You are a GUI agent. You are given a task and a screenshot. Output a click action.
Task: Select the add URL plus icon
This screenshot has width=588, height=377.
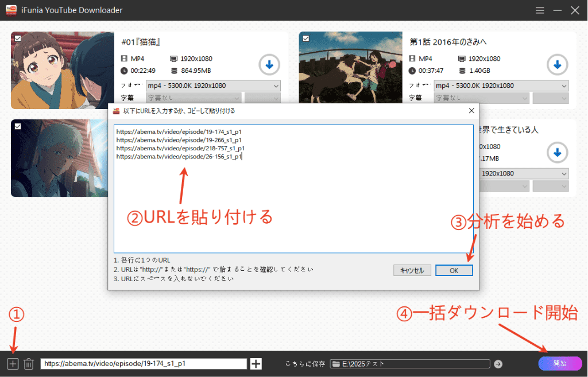tap(13, 363)
